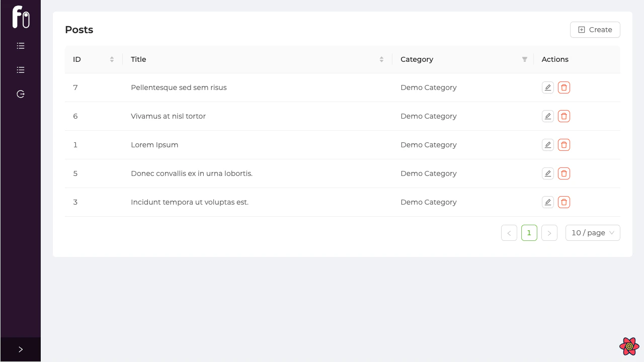Click the logout icon in the sidebar

[x=21, y=94]
